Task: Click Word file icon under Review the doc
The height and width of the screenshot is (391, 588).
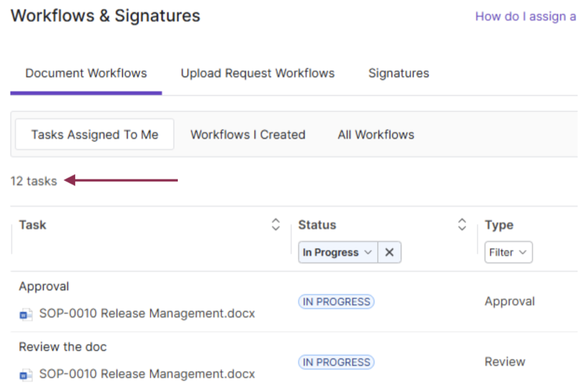Action: click(26, 375)
